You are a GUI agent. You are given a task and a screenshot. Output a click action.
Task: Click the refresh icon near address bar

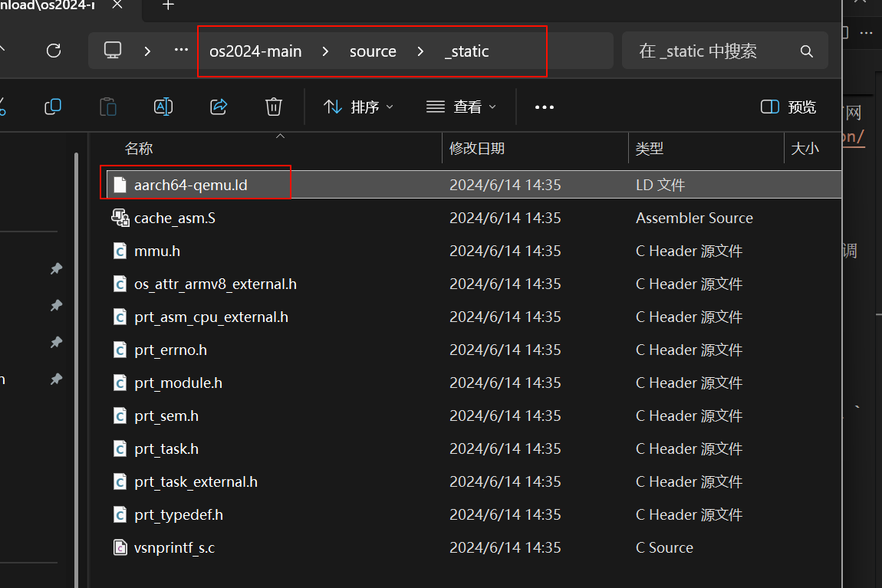pos(53,50)
